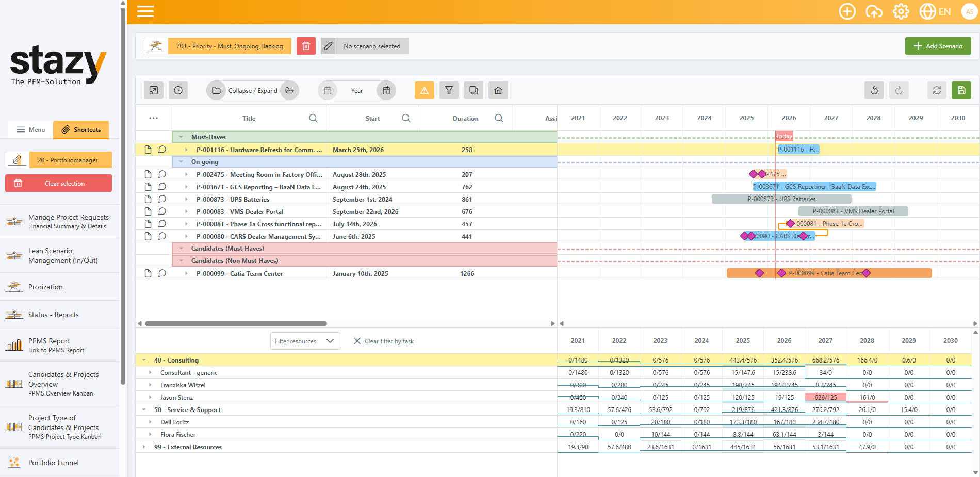Click the Today marker on timeline
This screenshot has width=980, height=477.
784,136
